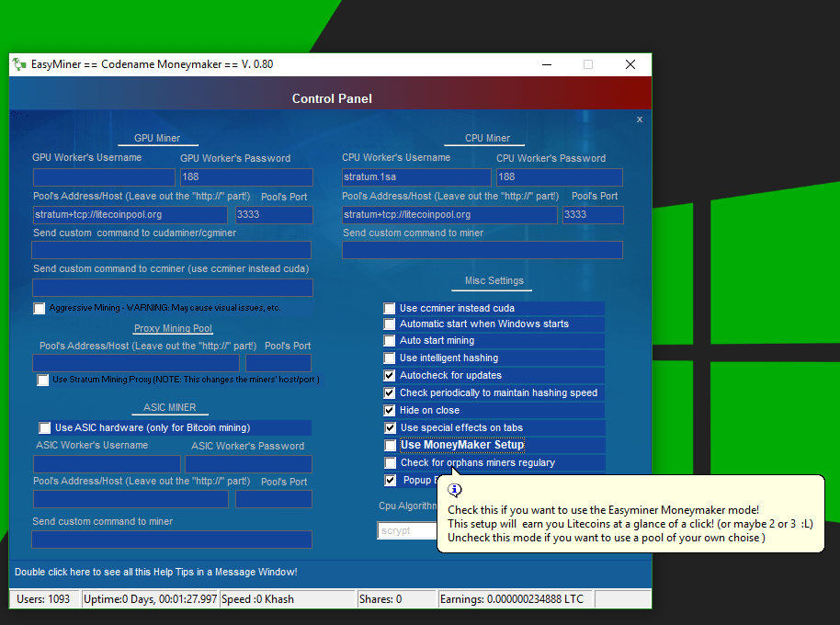Disable Hide on close option
This screenshot has height=625, width=840.
pyautogui.click(x=390, y=410)
